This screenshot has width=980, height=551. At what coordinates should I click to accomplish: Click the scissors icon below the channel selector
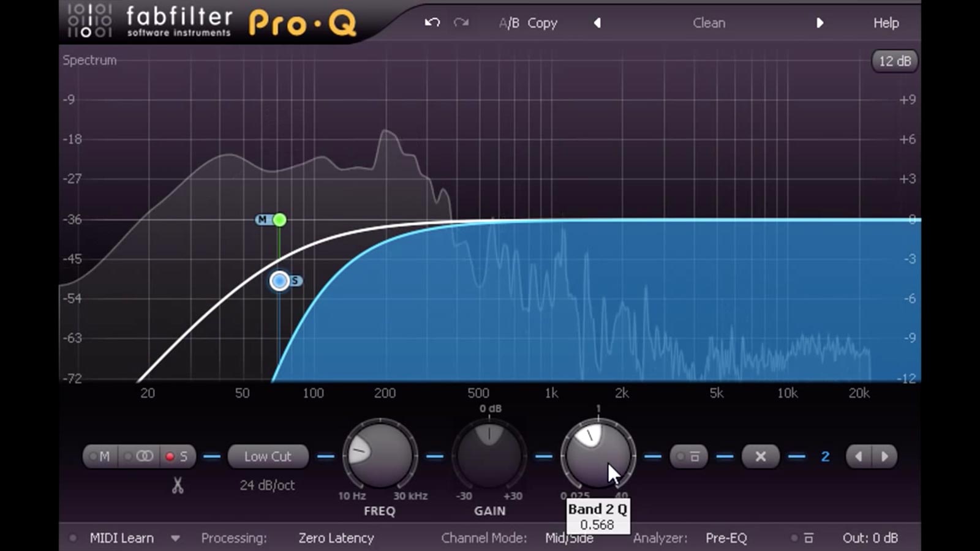(x=178, y=485)
